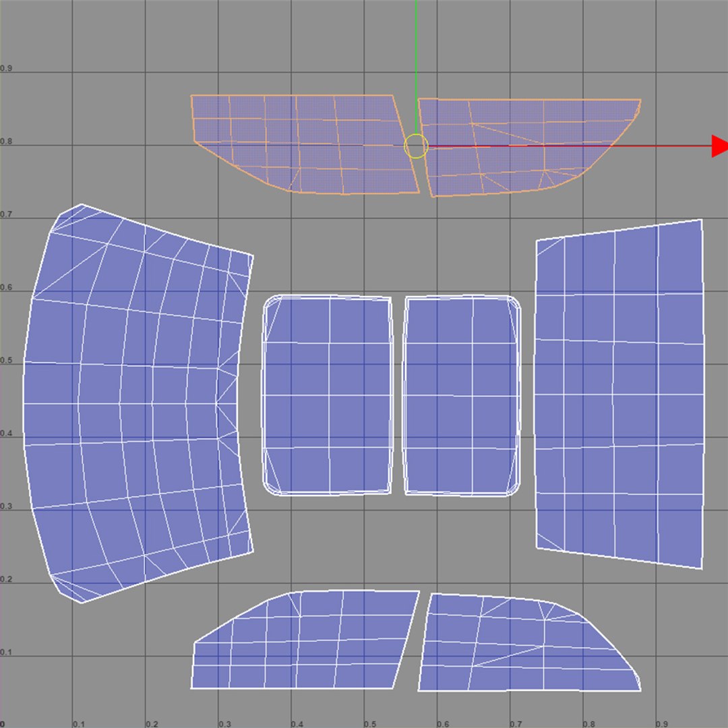Select the right rounded-rectangle UV shell in the center

click(462, 396)
